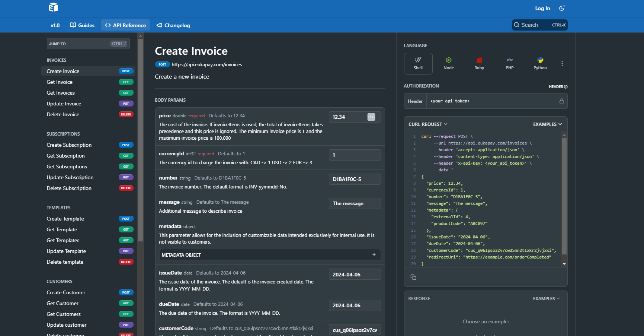Screen dimensions: 644x336
Task: Click the https://api.eukapay.com/invoices endpoint URL
Action: (x=207, y=64)
